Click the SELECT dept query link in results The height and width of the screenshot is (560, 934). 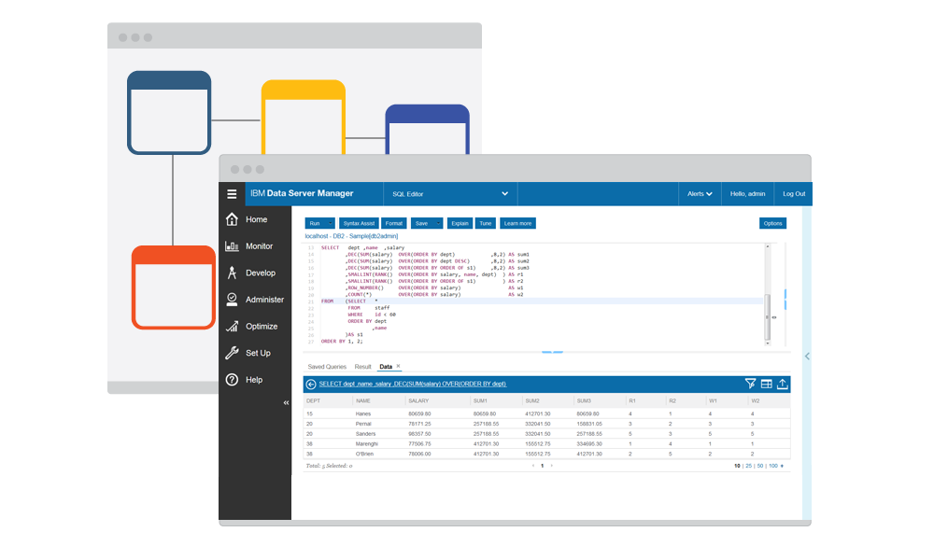click(x=412, y=384)
